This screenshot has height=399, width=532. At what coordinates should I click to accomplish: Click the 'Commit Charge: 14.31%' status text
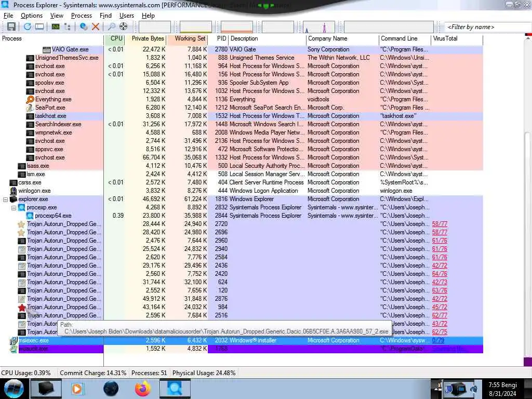pos(93,373)
